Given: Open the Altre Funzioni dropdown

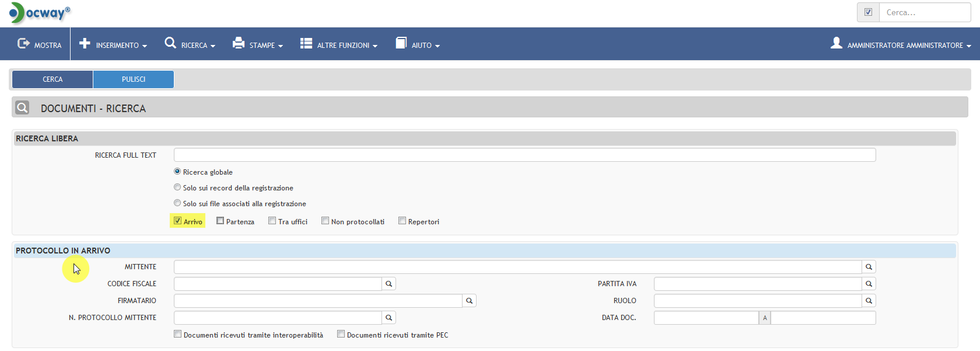Looking at the screenshot, I should click(339, 44).
